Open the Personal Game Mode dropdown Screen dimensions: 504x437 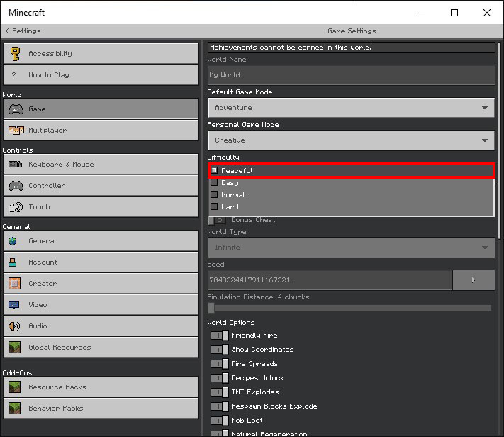(x=351, y=140)
